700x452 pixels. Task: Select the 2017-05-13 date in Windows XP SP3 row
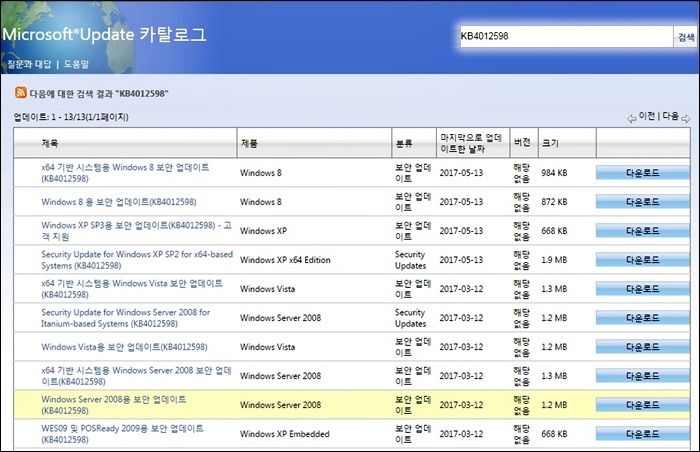461,231
